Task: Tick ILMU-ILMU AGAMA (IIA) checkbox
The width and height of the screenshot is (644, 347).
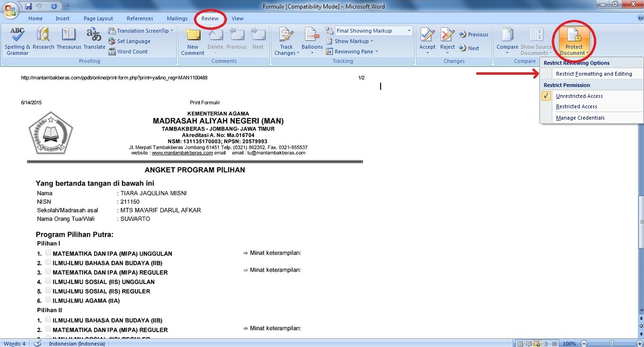Action: click(48, 300)
